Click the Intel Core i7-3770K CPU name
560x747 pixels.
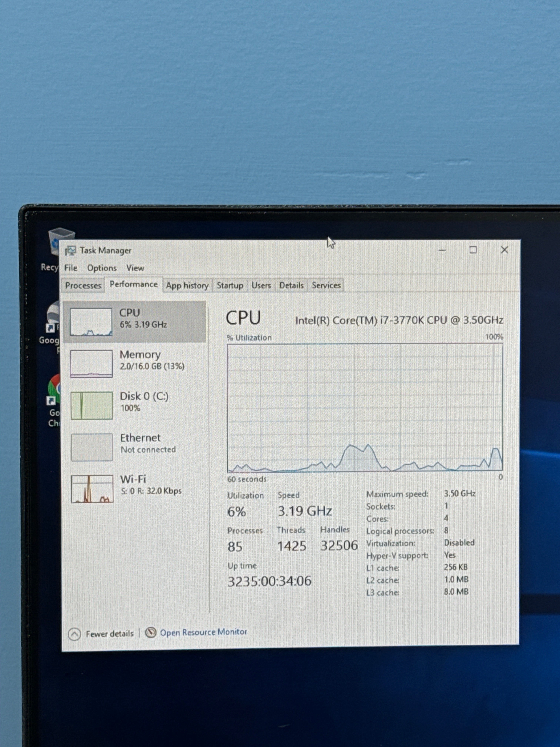[399, 320]
